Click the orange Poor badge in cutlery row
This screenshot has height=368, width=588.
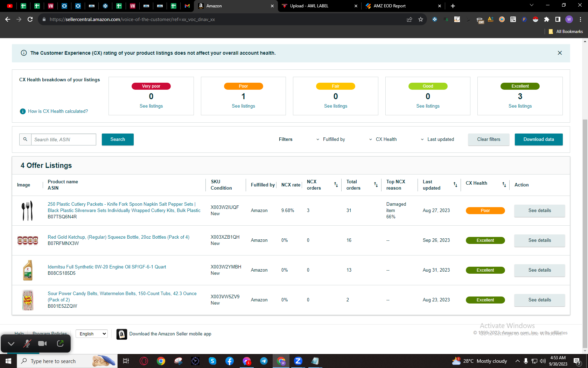(485, 211)
